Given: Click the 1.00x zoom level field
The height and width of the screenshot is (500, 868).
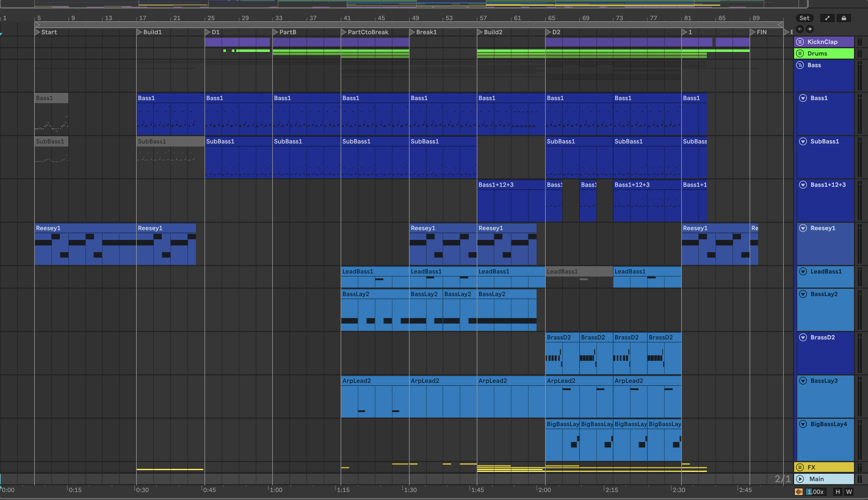Looking at the screenshot, I should coord(816,492).
